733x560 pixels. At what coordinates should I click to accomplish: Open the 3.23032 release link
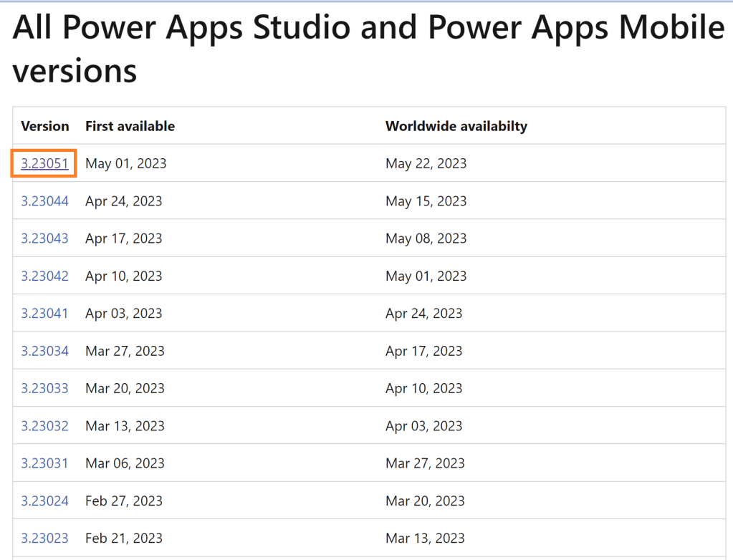(x=44, y=426)
